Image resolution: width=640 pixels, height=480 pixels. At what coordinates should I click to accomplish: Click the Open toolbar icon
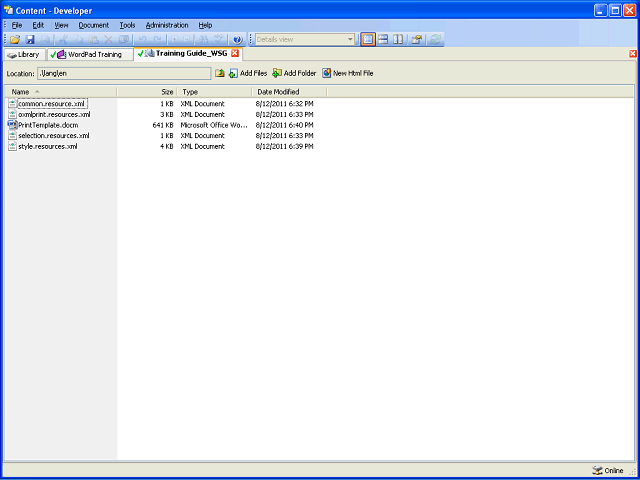point(15,40)
